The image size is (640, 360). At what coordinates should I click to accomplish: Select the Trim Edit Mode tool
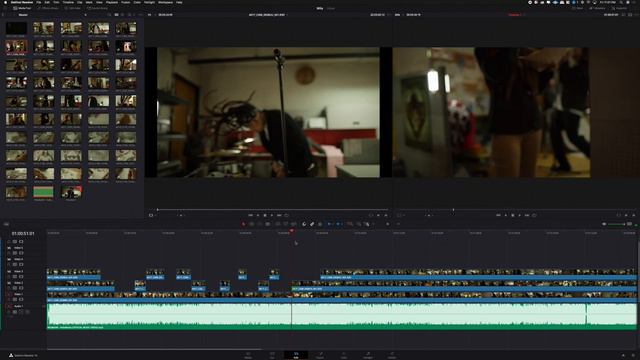tap(251, 224)
